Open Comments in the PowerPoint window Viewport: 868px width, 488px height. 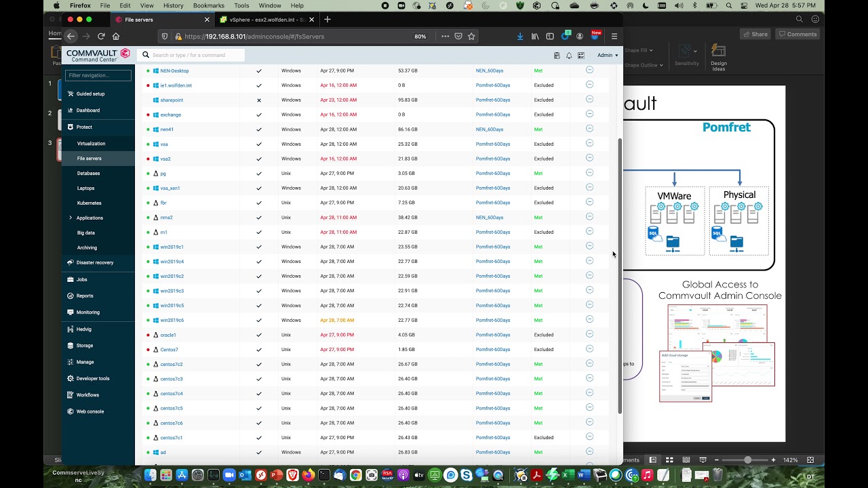click(797, 34)
